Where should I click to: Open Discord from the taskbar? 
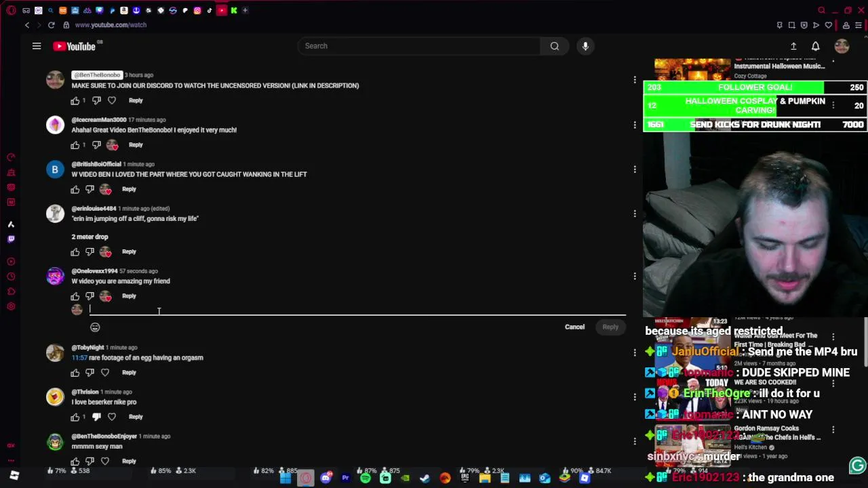325,479
